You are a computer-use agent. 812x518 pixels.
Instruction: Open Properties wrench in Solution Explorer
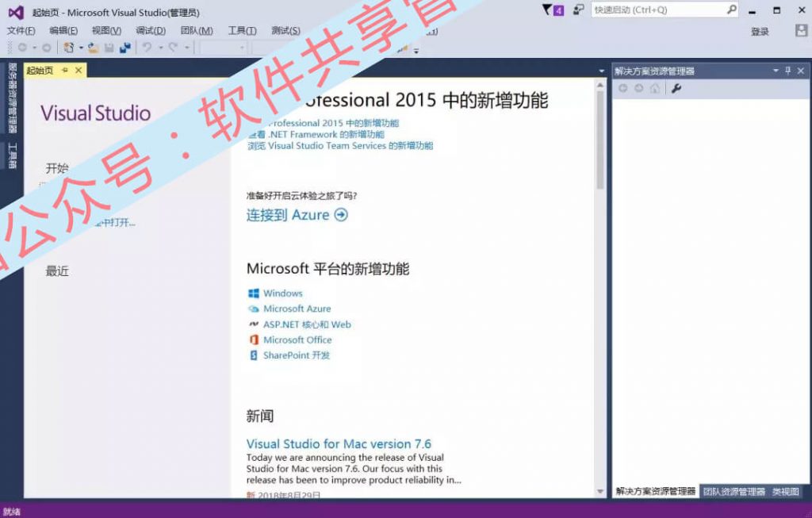coord(676,89)
